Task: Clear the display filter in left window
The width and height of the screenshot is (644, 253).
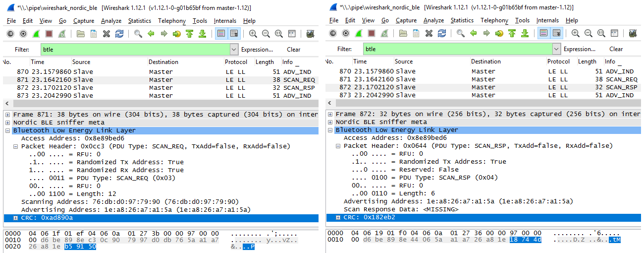Action: pos(294,50)
